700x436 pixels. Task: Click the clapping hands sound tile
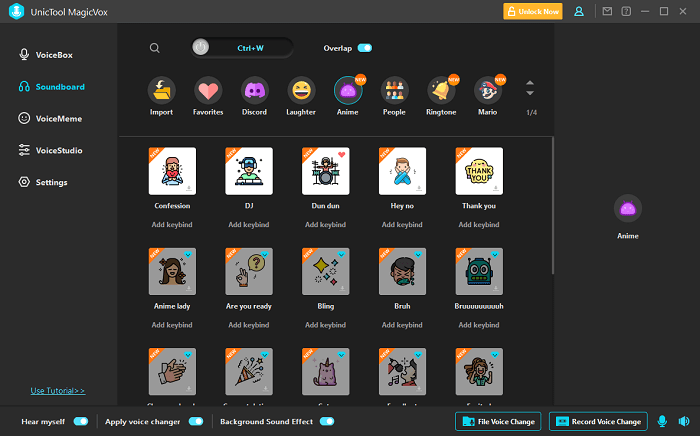pos(172,372)
